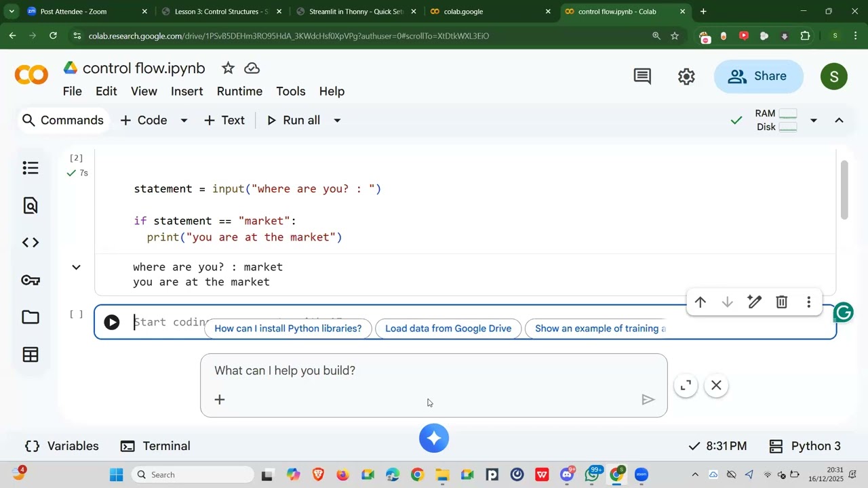Move cell down arrow
Viewport: 868px width, 488px height.
(x=728, y=302)
